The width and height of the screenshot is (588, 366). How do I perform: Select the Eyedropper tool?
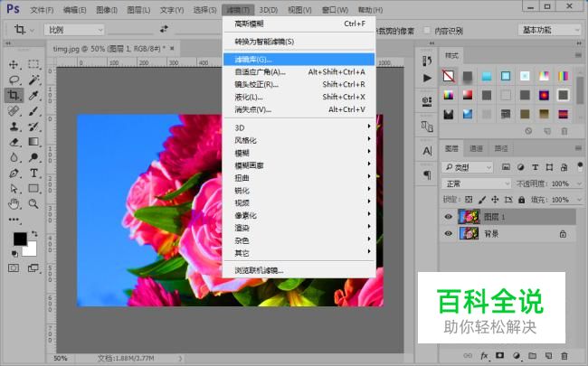point(33,95)
